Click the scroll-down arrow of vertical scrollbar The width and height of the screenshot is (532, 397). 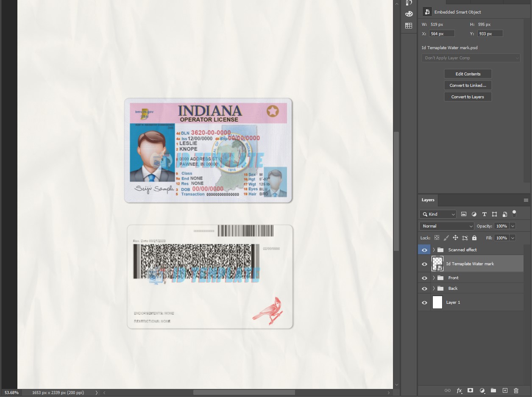[x=397, y=385]
